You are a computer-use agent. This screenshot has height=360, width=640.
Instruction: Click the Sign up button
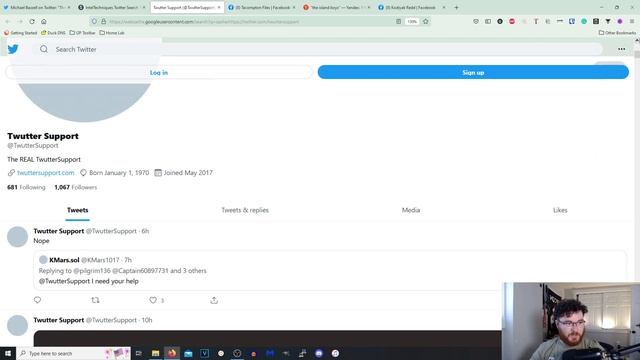click(x=473, y=72)
